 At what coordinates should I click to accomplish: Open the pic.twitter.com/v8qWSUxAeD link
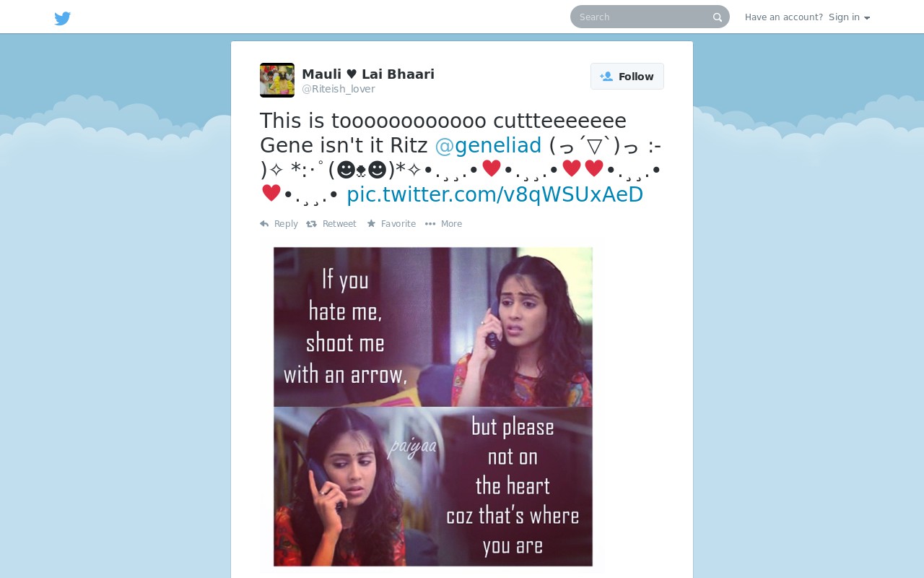pyautogui.click(x=494, y=195)
